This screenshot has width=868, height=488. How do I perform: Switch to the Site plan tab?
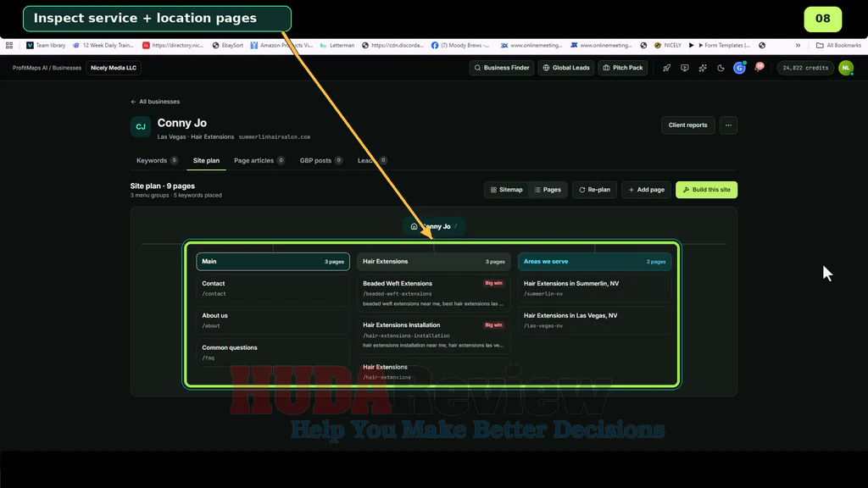[x=206, y=160]
